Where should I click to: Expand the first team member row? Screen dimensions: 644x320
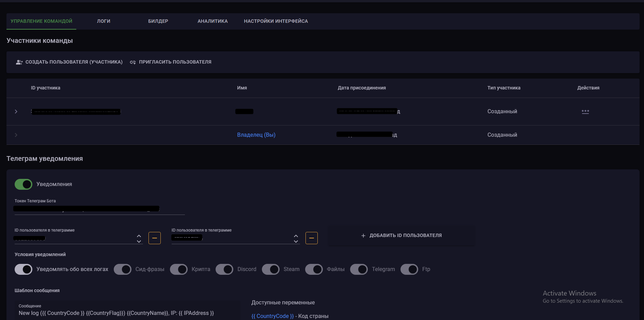16,112
